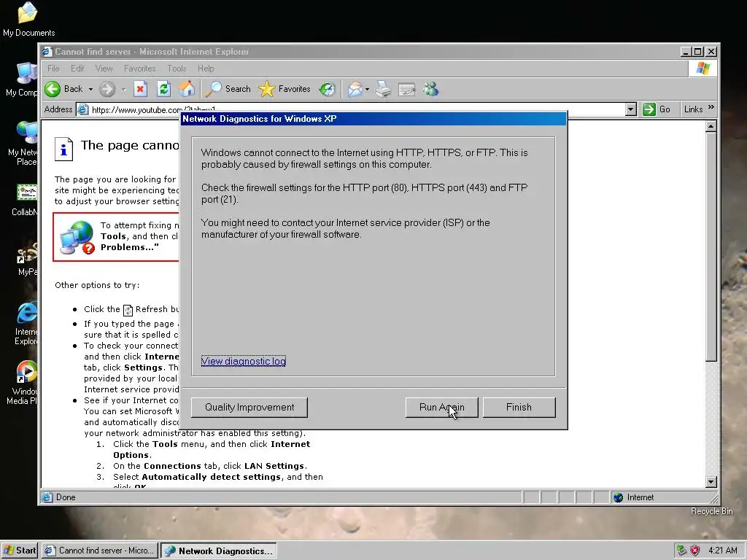Click the Print icon in IE toolbar
This screenshot has width=747, height=560.
pos(384,89)
